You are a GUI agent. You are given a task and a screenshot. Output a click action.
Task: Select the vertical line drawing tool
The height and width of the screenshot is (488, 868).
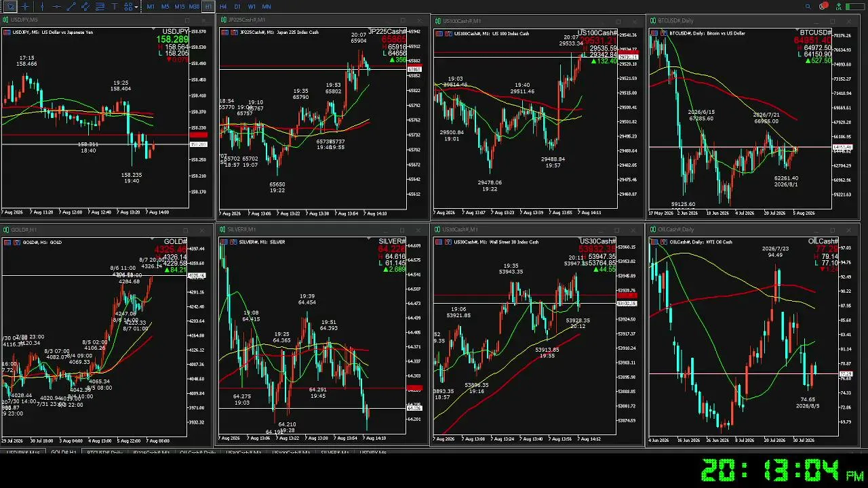pyautogui.click(x=42, y=6)
